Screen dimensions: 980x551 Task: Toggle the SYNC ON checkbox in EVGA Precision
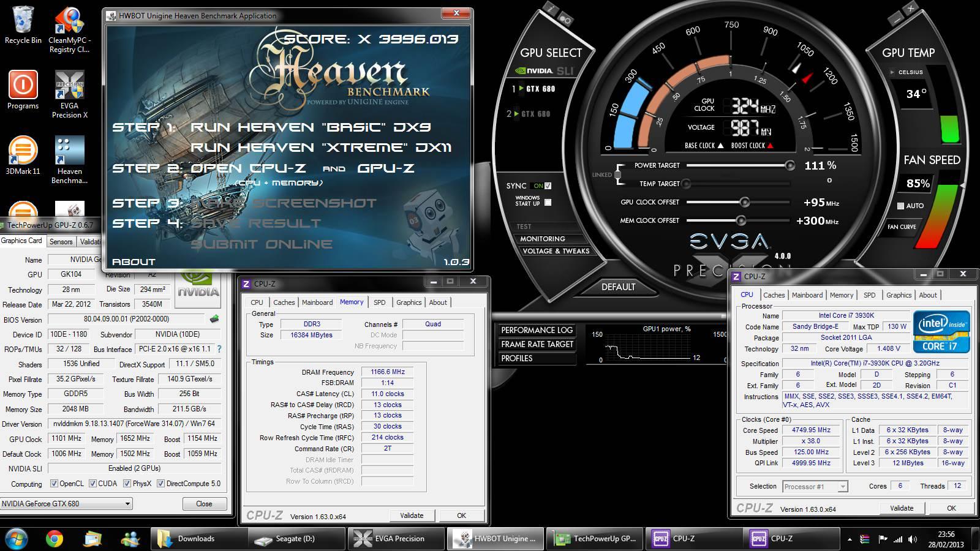548,186
